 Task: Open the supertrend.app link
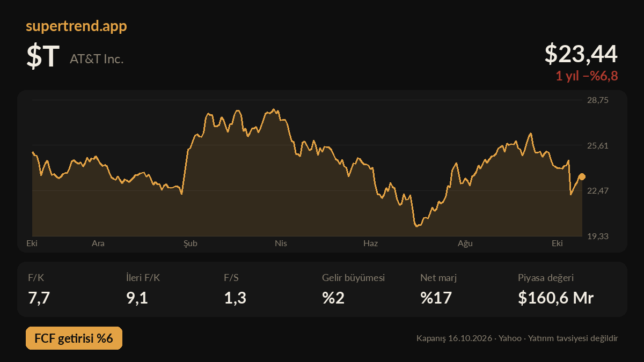click(x=76, y=26)
